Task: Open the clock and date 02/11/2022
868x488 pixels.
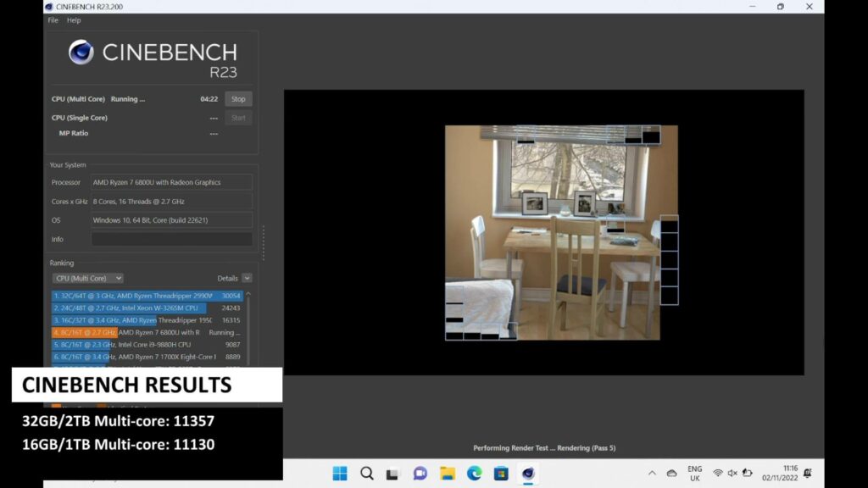Action: pyautogui.click(x=780, y=474)
